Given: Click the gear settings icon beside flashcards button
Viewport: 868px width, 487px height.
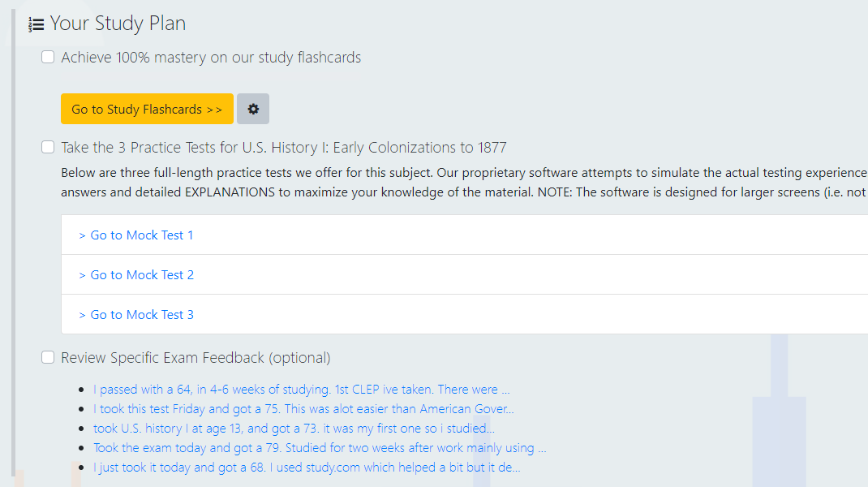Looking at the screenshot, I should tap(253, 109).
